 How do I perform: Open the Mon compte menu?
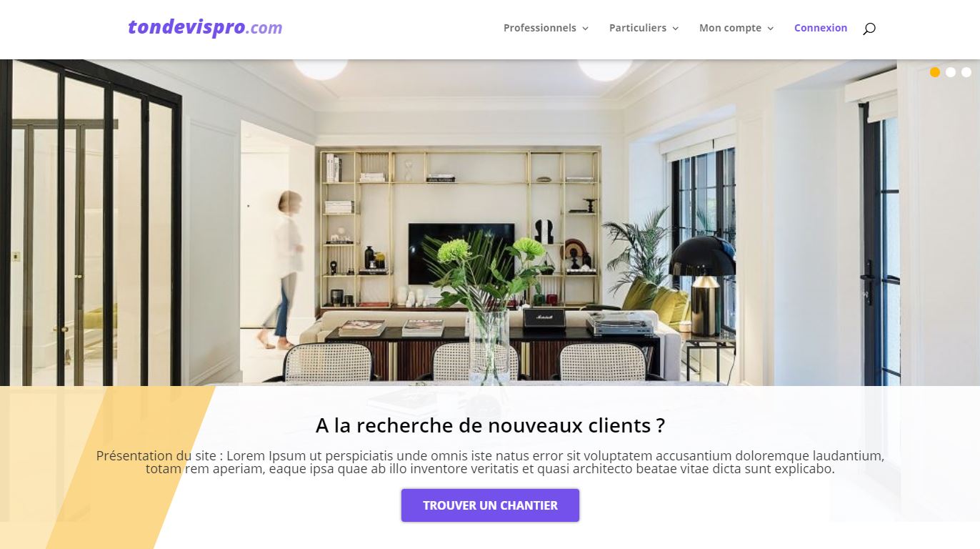[x=730, y=28]
